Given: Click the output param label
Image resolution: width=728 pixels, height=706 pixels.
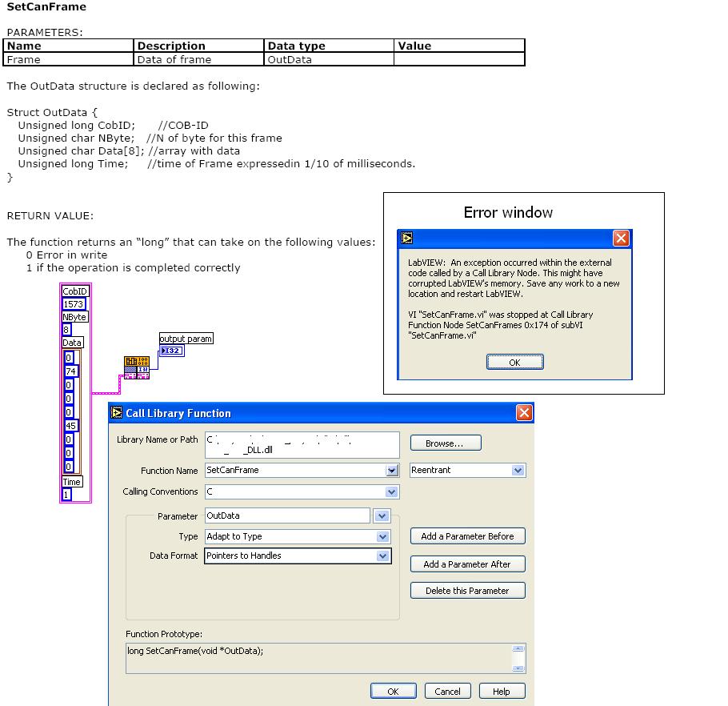Looking at the screenshot, I should (x=186, y=339).
